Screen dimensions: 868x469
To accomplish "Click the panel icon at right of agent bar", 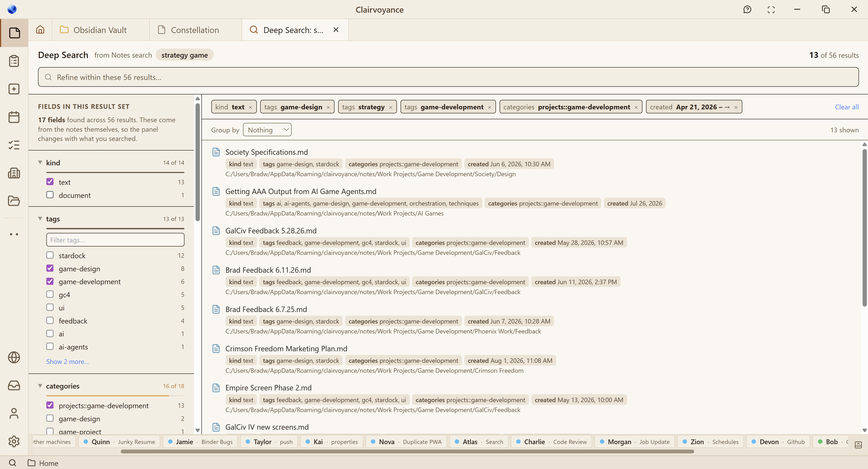I will [x=858, y=445].
